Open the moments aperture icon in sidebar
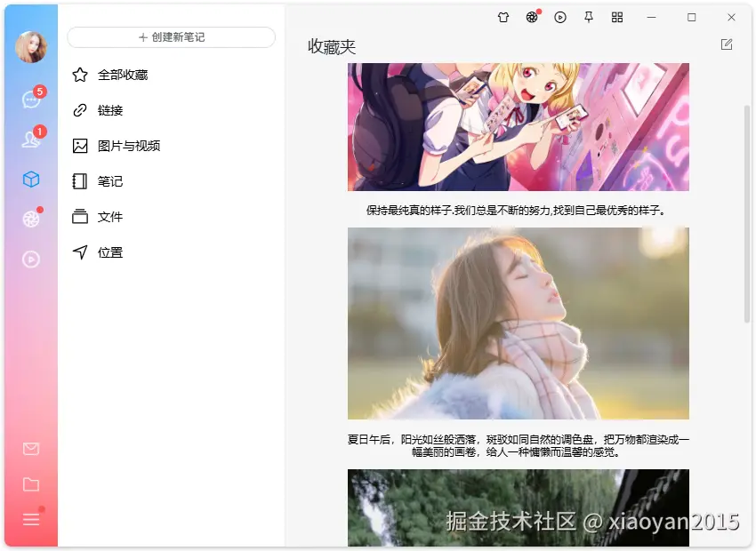The image size is (756, 551). [31, 220]
